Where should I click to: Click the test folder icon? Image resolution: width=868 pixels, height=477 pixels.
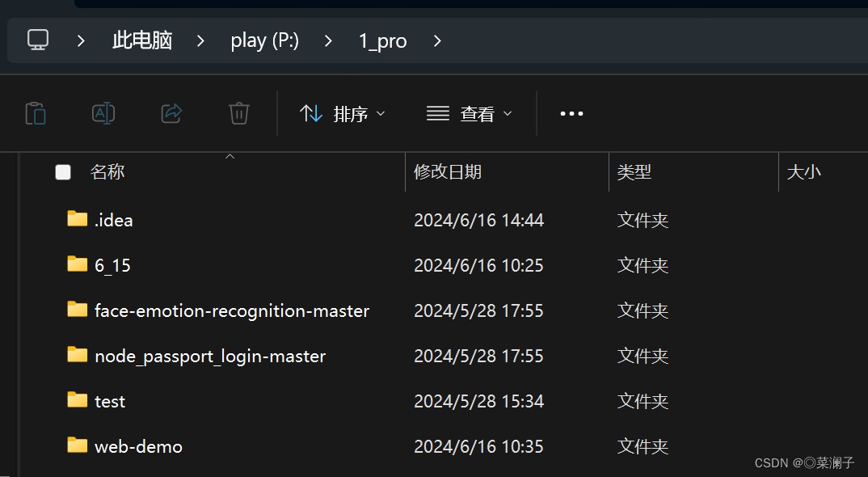coord(77,400)
